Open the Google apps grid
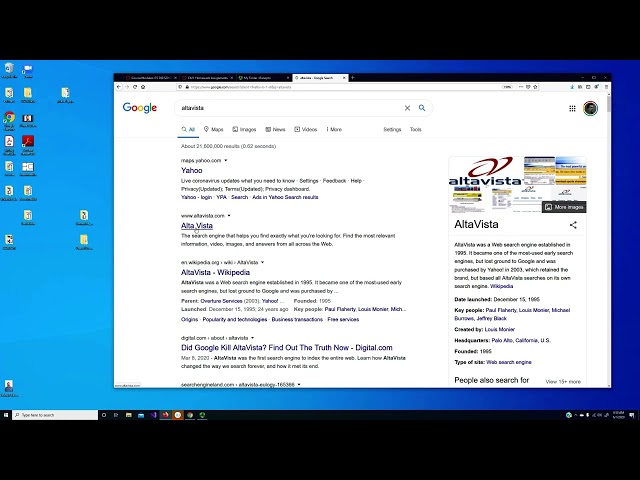The width and height of the screenshot is (640, 480). coord(572,108)
